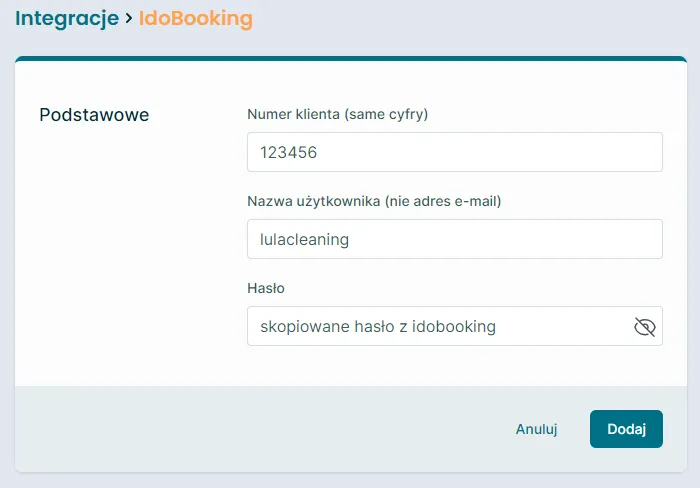
Task: Cancel the form with Anuluj
Action: pos(536,429)
